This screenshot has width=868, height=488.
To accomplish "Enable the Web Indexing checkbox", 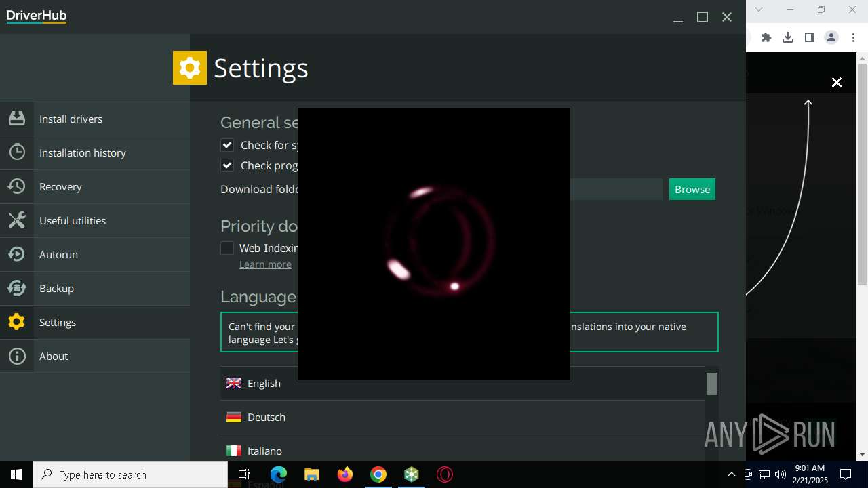I will point(227,248).
